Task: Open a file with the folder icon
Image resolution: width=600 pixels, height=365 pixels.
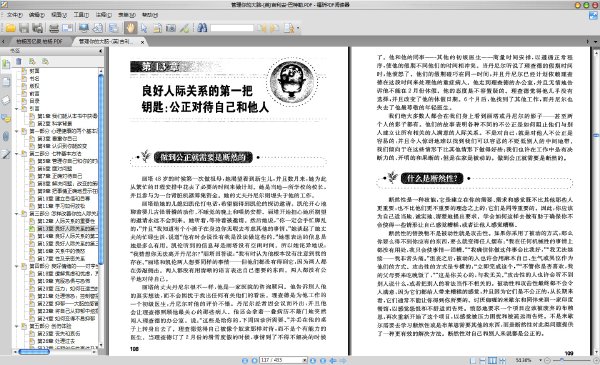Action: 10,28
